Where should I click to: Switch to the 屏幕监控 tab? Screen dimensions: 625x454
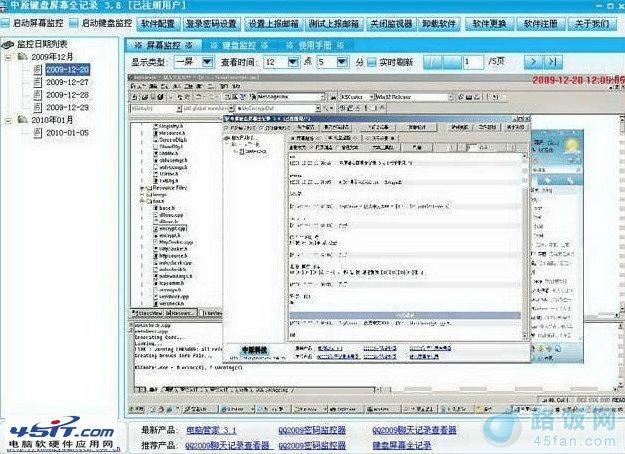click(x=163, y=45)
